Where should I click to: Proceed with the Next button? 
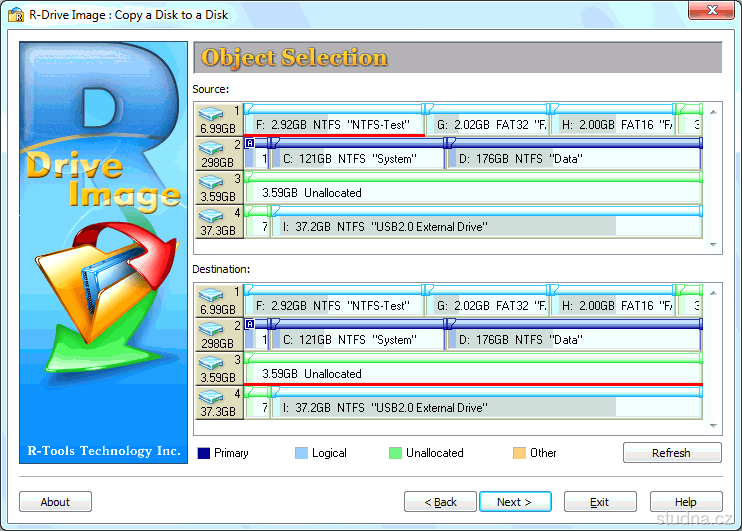coord(515,502)
